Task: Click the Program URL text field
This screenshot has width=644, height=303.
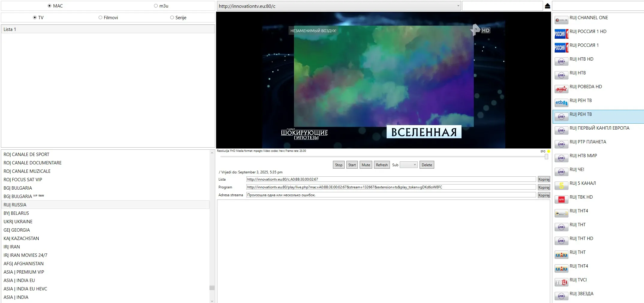Action: [x=391, y=187]
